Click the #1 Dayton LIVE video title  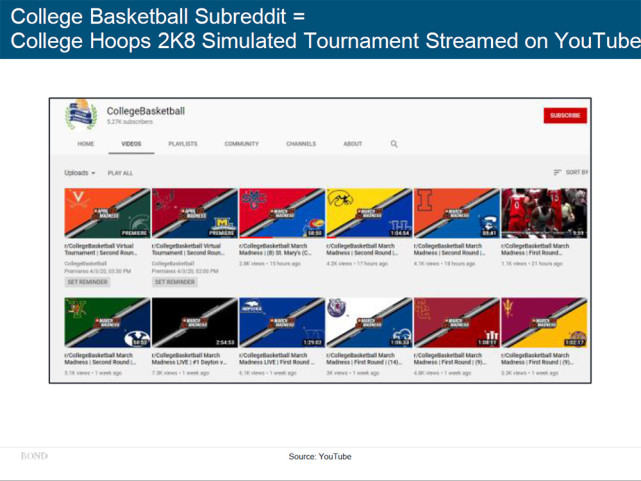click(x=189, y=359)
